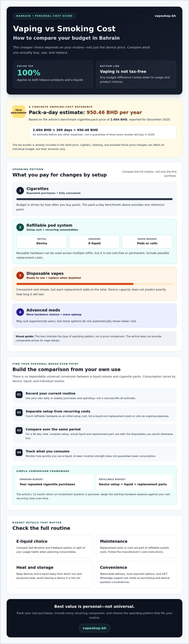
Task: Select the Initial Device box
Action: tap(42, 241)
